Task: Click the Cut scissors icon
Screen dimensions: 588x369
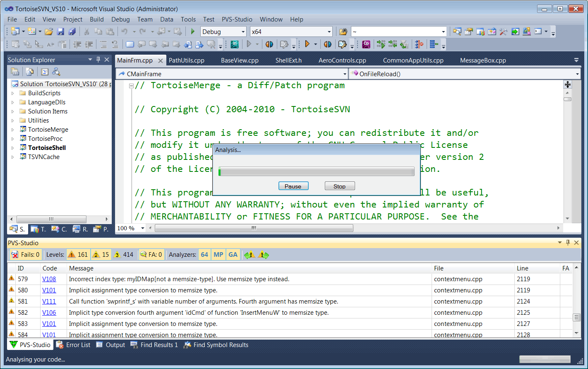Action: [x=86, y=31]
